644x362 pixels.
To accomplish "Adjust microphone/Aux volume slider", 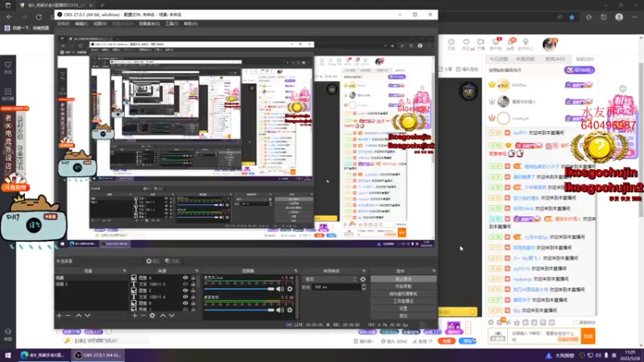I will click(x=239, y=289).
